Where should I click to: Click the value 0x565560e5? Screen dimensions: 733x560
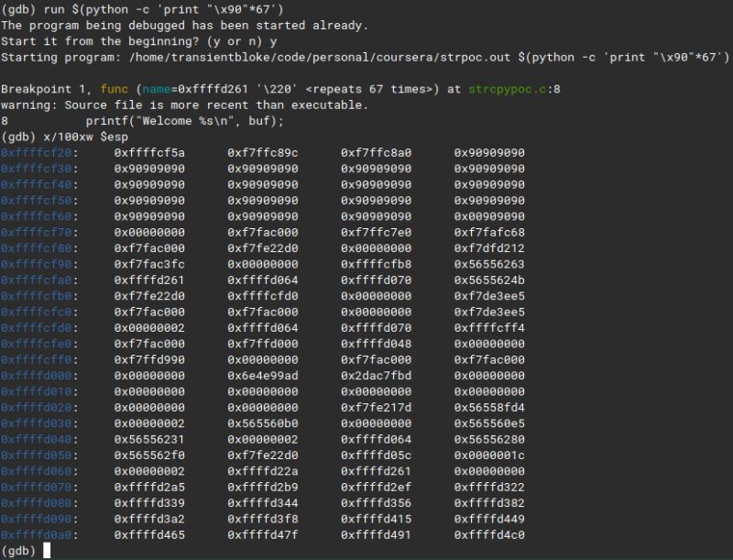click(x=489, y=423)
